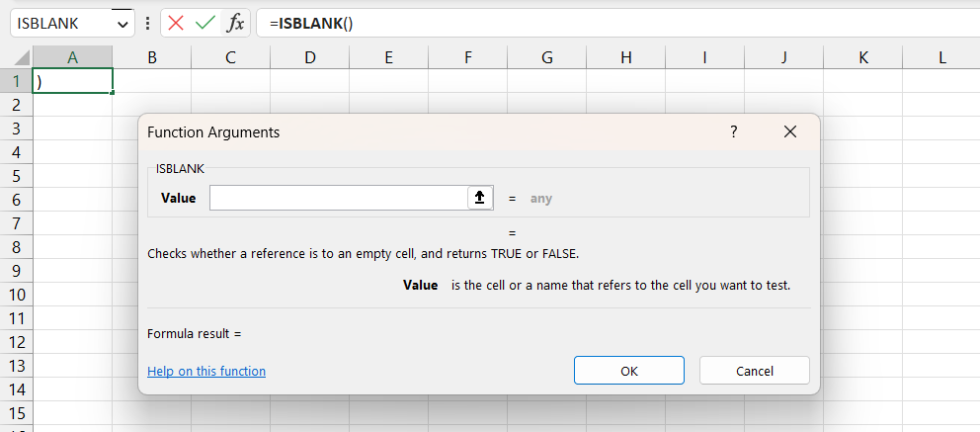Click the Select All corner triangle

point(17,57)
